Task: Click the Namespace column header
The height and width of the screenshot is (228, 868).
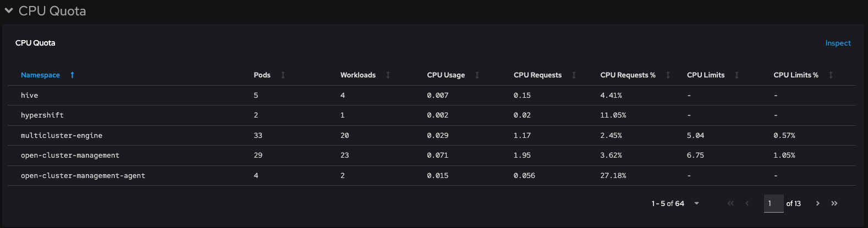Action: point(40,75)
